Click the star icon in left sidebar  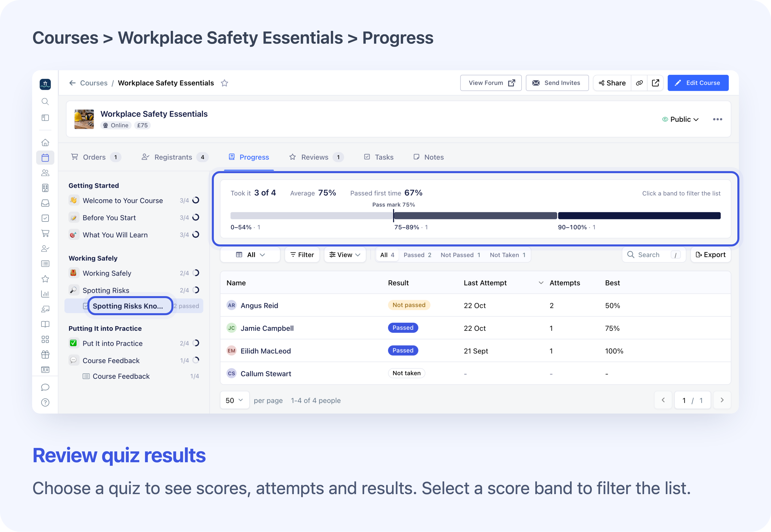point(45,279)
